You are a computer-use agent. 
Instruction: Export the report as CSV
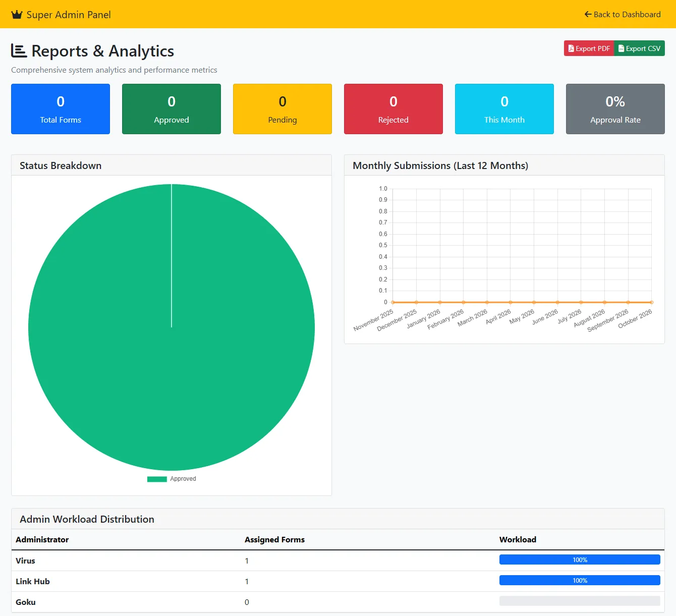pyautogui.click(x=639, y=48)
